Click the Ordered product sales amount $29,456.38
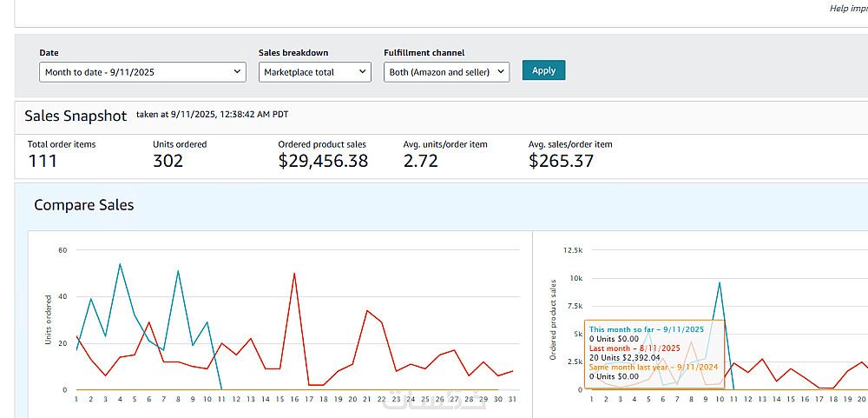 pos(323,161)
